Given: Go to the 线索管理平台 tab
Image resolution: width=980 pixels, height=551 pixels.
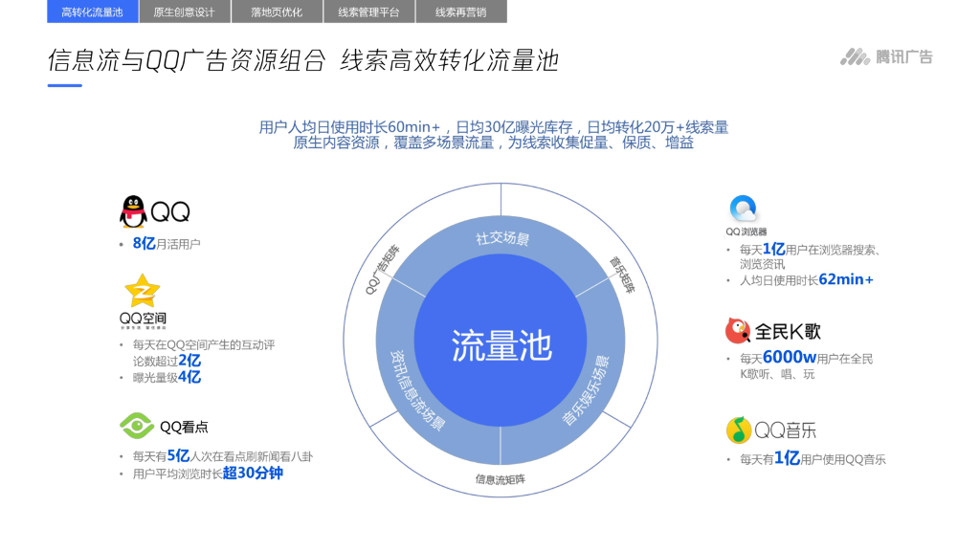Looking at the screenshot, I should 368,11.
